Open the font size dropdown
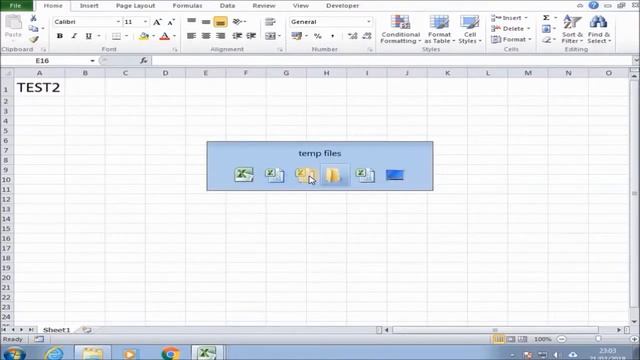Image resolution: width=640 pixels, height=360 pixels. (145, 22)
